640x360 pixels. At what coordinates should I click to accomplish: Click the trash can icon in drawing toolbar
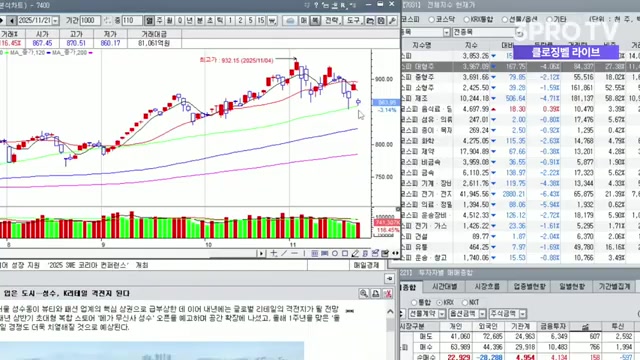(365, 253)
